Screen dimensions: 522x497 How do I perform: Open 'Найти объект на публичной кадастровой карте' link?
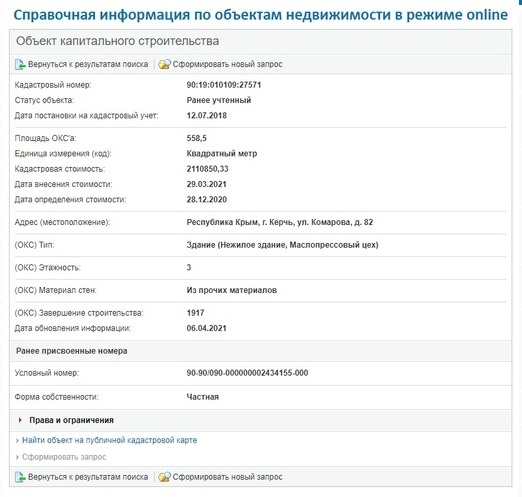pos(109,440)
